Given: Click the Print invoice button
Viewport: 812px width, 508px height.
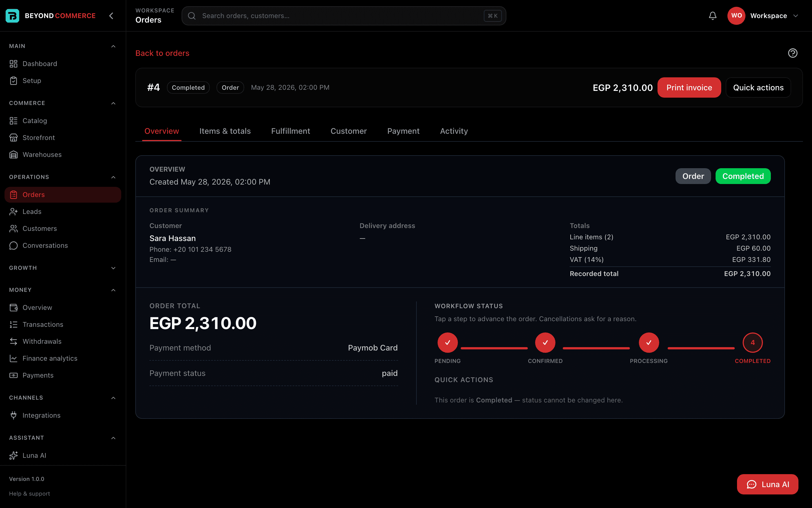Looking at the screenshot, I should click(x=689, y=88).
